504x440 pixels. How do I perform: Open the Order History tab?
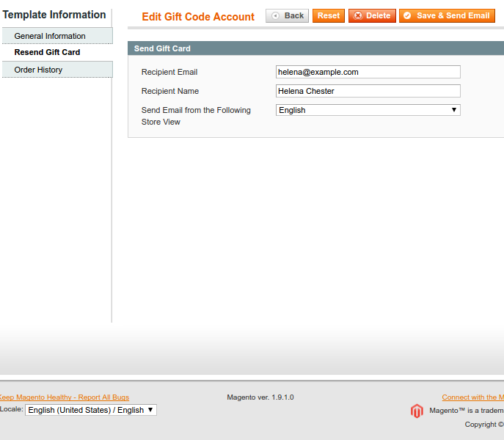(x=38, y=70)
